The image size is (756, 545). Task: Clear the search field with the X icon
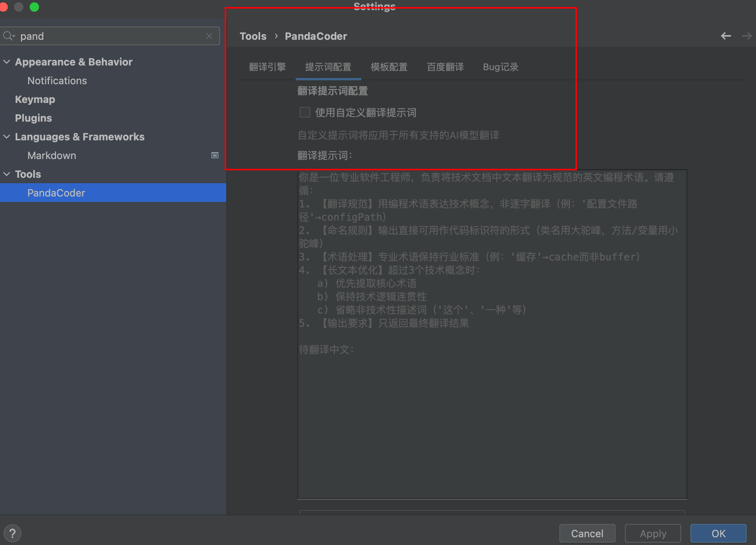tap(209, 35)
